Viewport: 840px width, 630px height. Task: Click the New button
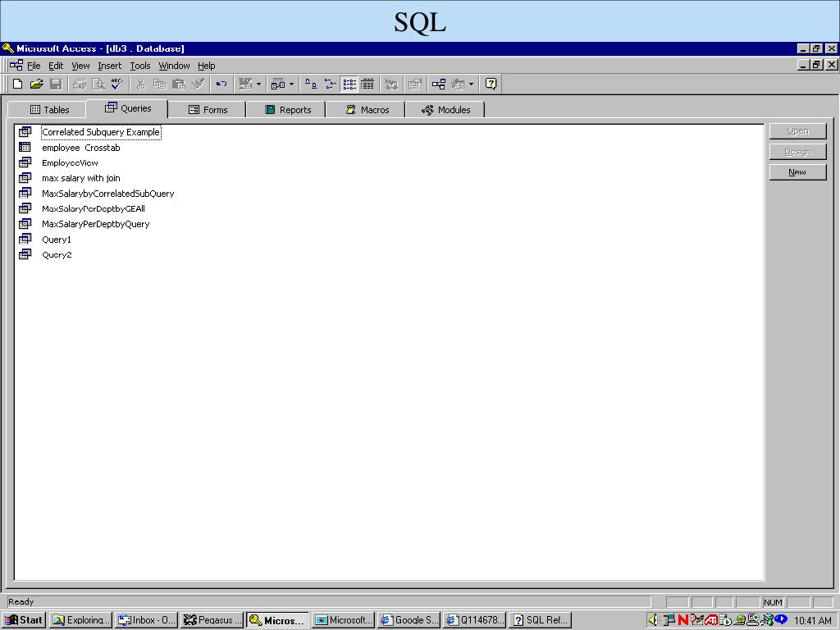coord(797,172)
